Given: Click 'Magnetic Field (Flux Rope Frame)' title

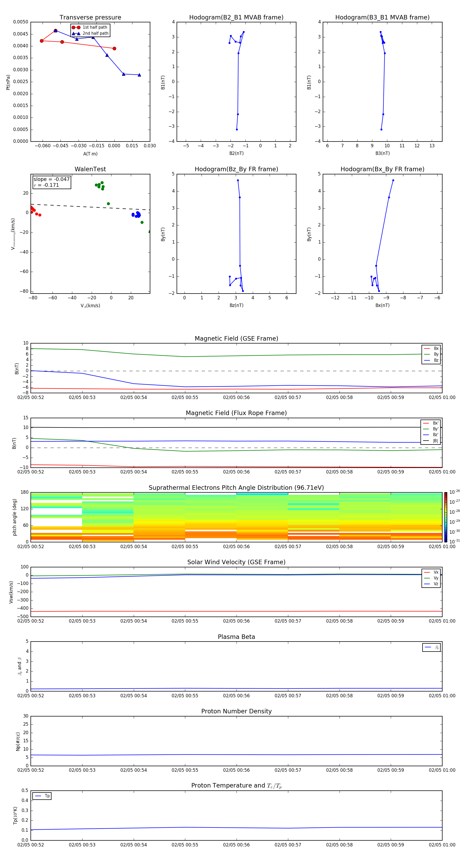Looking at the screenshot, I should coord(236,413).
